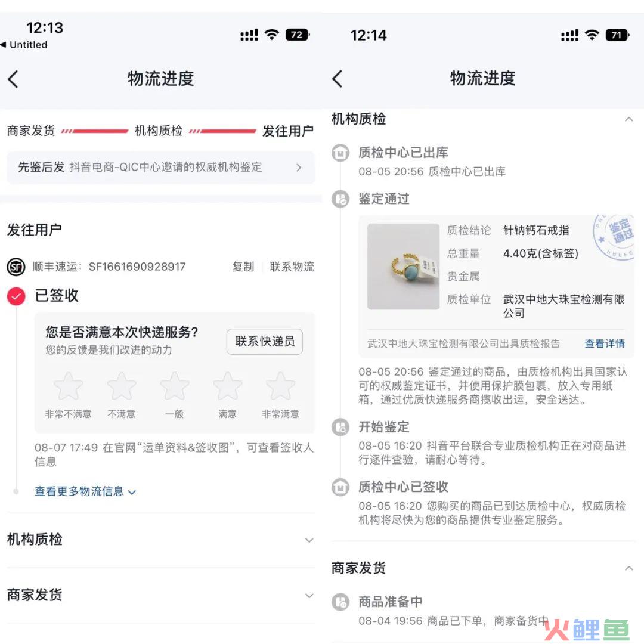Viewport: 644px width, 644px height.
Task: Rate delivery 非常不满意 with first star
Action: 68,386
